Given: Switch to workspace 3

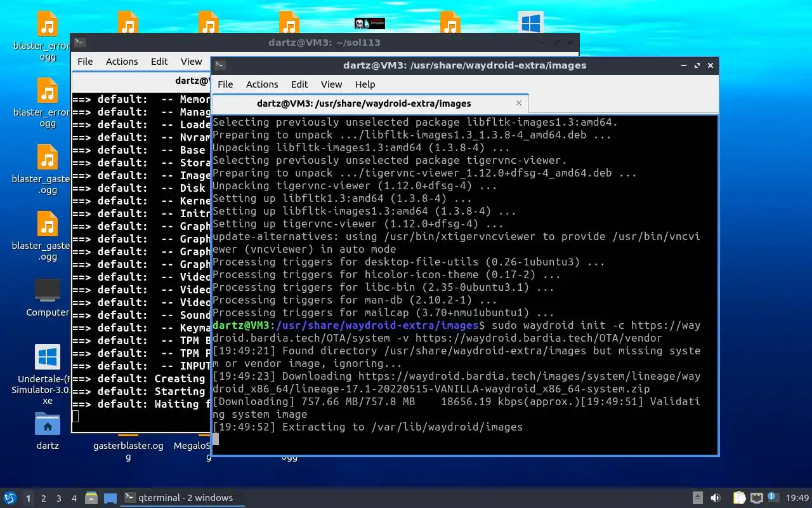Looking at the screenshot, I should tap(59, 498).
